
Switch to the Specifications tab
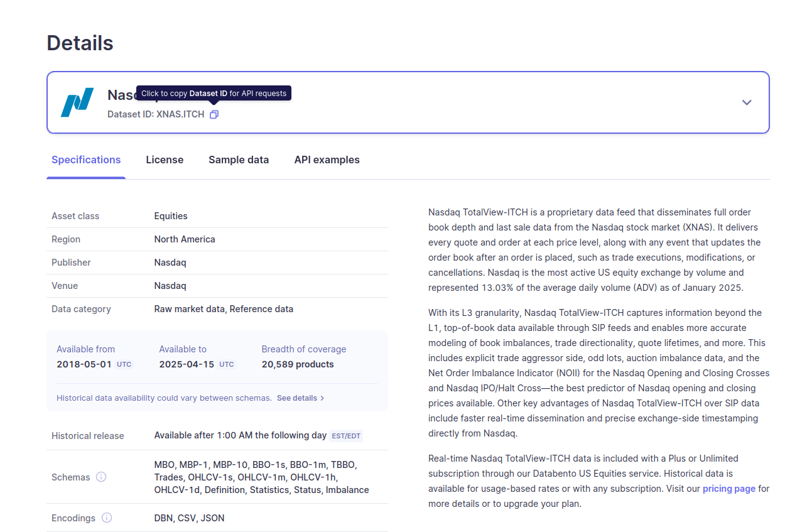[x=86, y=160]
